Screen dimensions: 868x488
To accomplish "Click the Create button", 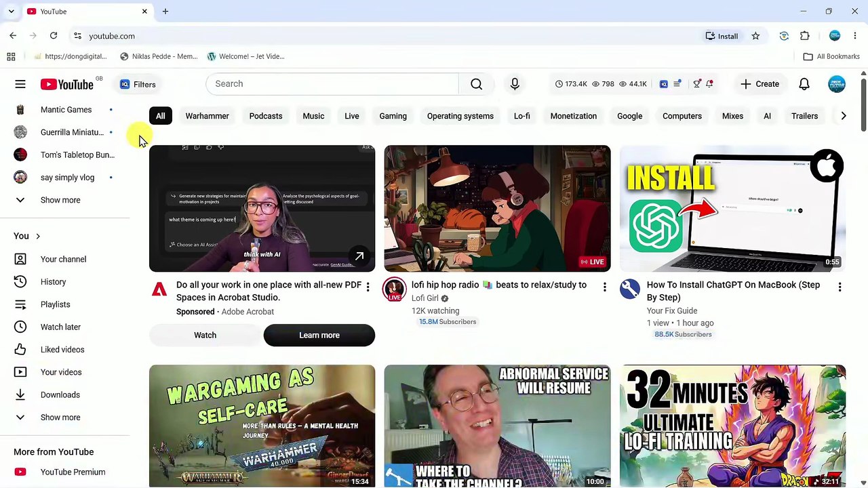I will 760,84.
